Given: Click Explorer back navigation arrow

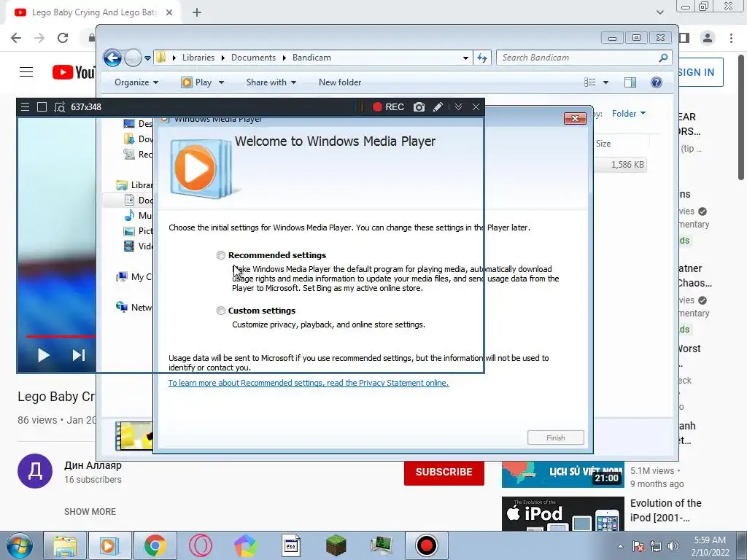Looking at the screenshot, I should [x=113, y=58].
